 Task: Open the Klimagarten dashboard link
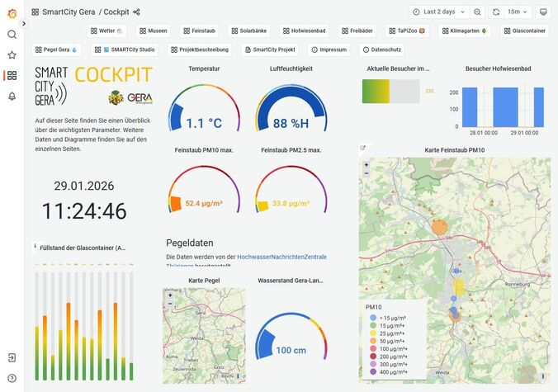point(465,31)
